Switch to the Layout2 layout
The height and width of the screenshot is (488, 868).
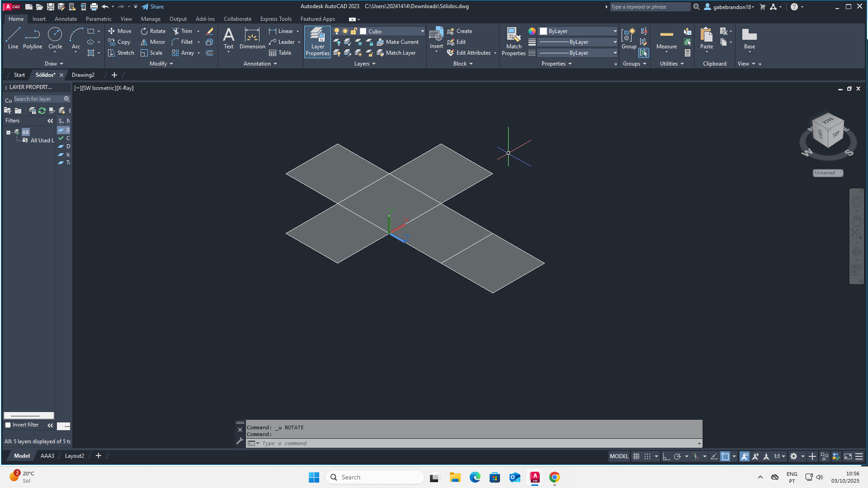74,456
